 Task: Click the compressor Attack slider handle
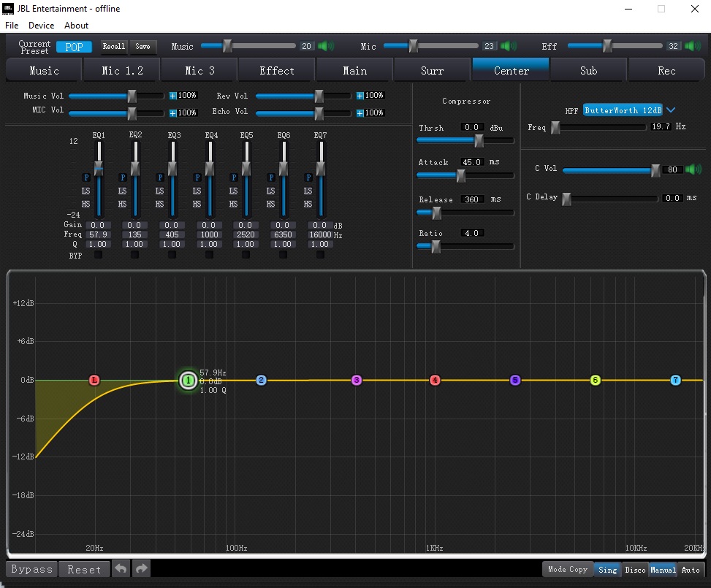coord(461,175)
